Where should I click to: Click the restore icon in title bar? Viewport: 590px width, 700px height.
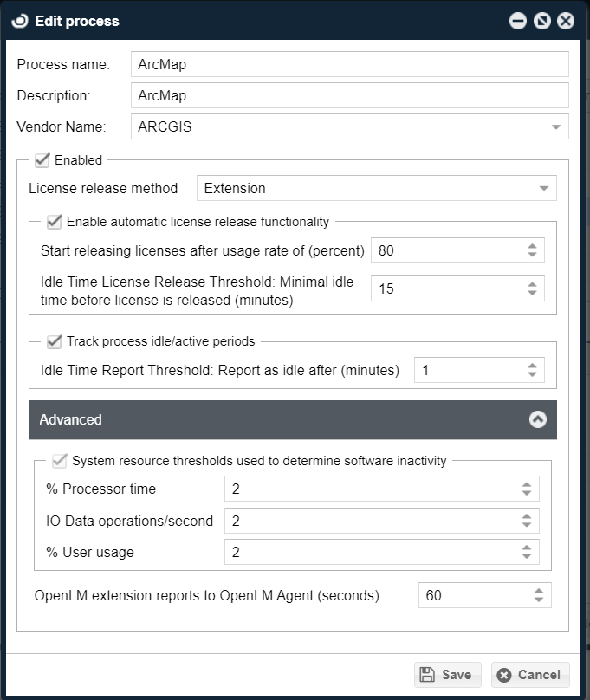pos(542,21)
